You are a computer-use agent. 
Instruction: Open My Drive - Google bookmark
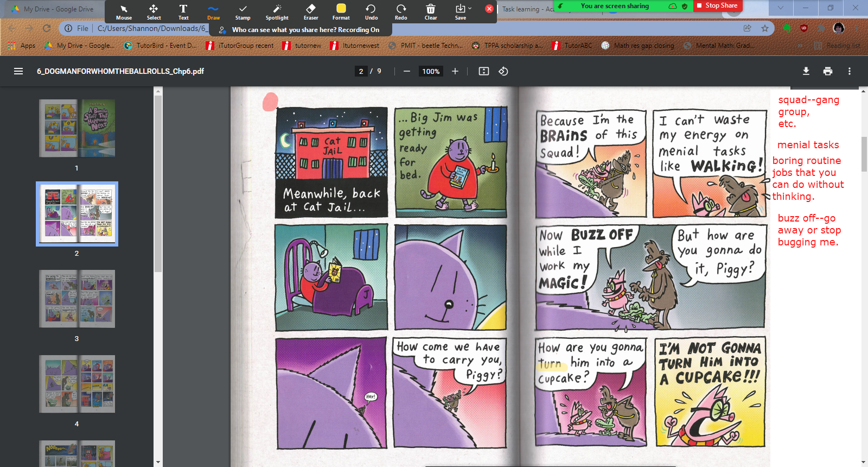click(x=80, y=46)
